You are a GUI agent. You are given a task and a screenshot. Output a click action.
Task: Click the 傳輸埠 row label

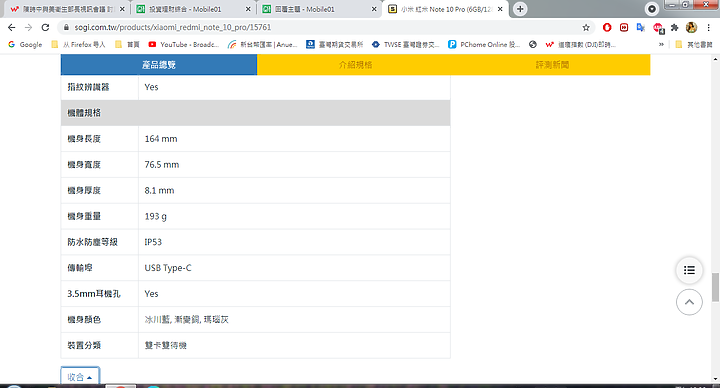tap(80, 268)
